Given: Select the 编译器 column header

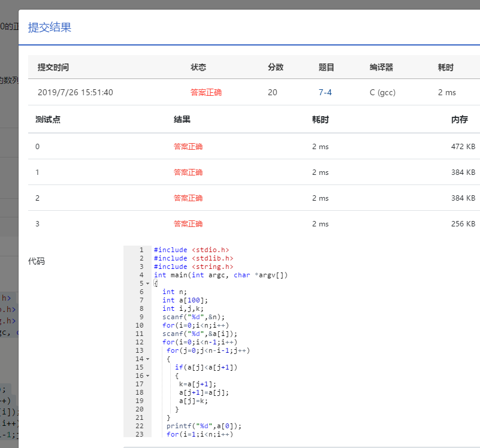Looking at the screenshot, I should (x=381, y=67).
